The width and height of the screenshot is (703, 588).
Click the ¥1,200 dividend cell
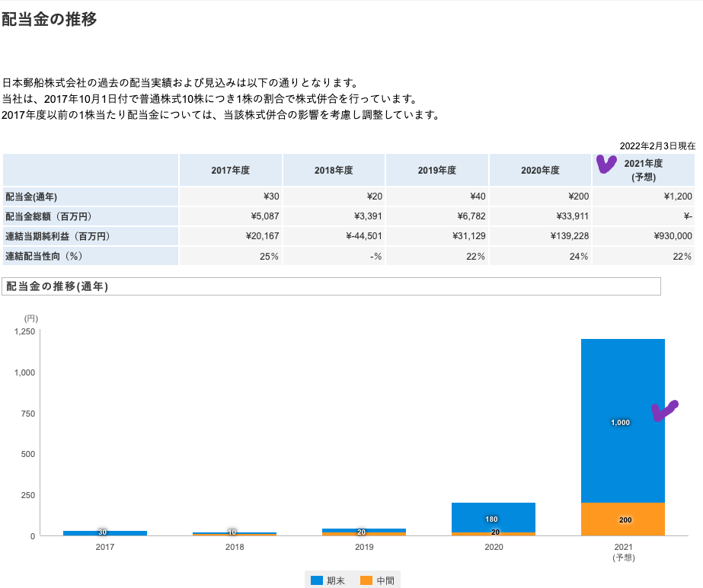pos(644,197)
